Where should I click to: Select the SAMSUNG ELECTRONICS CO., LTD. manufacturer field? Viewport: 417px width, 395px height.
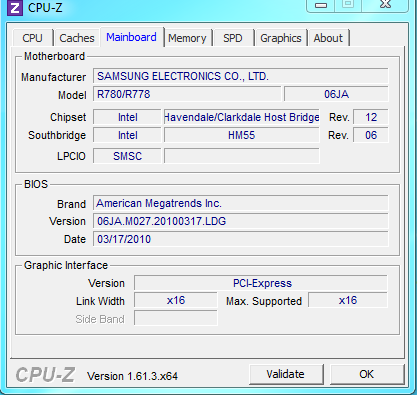[x=241, y=76]
